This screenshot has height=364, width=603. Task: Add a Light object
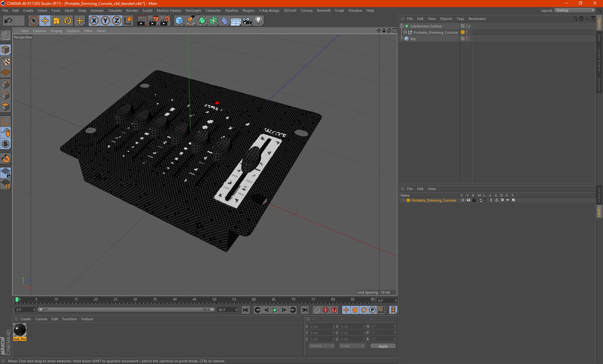pos(259,21)
